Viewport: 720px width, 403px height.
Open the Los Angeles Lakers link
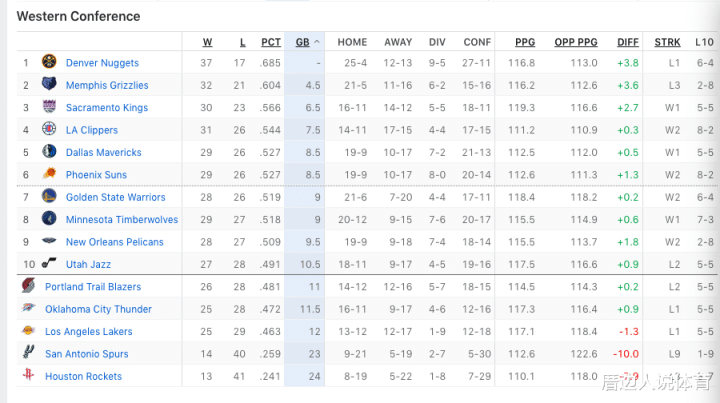tap(89, 331)
